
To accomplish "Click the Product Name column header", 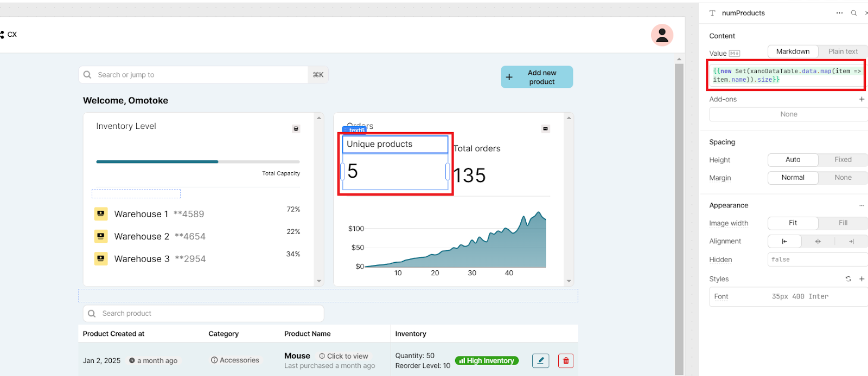I will pyautogui.click(x=308, y=334).
